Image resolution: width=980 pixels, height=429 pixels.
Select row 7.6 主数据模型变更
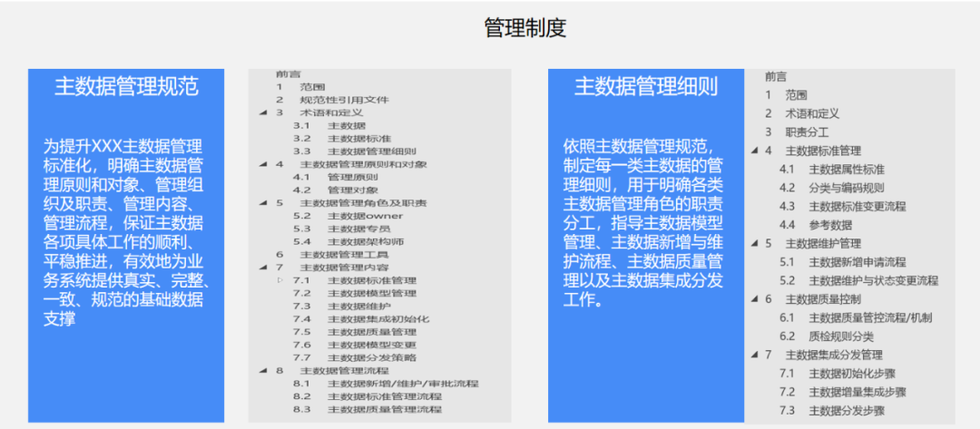[x=355, y=345]
